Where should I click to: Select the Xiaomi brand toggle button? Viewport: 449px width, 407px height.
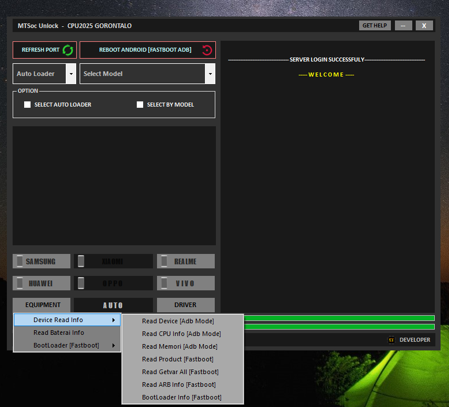pos(113,261)
